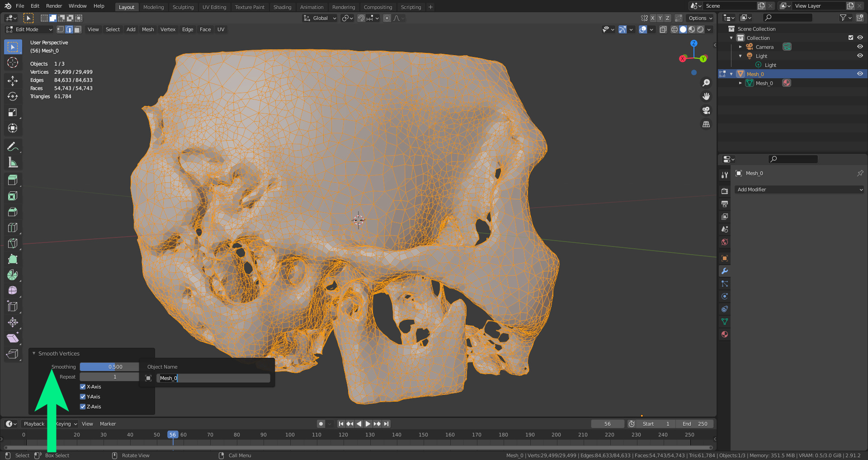Select the Move tool in toolbar
The width and height of the screenshot is (868, 460).
[x=13, y=81]
